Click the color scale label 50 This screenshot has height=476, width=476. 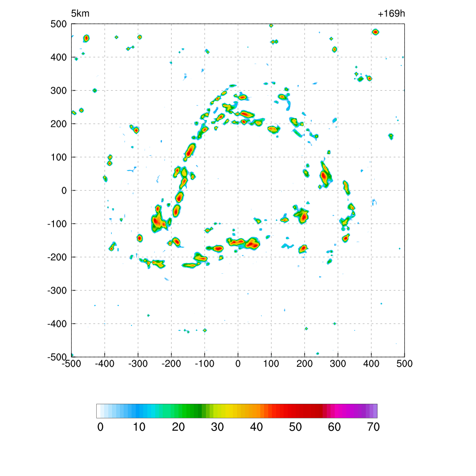[x=295, y=427]
